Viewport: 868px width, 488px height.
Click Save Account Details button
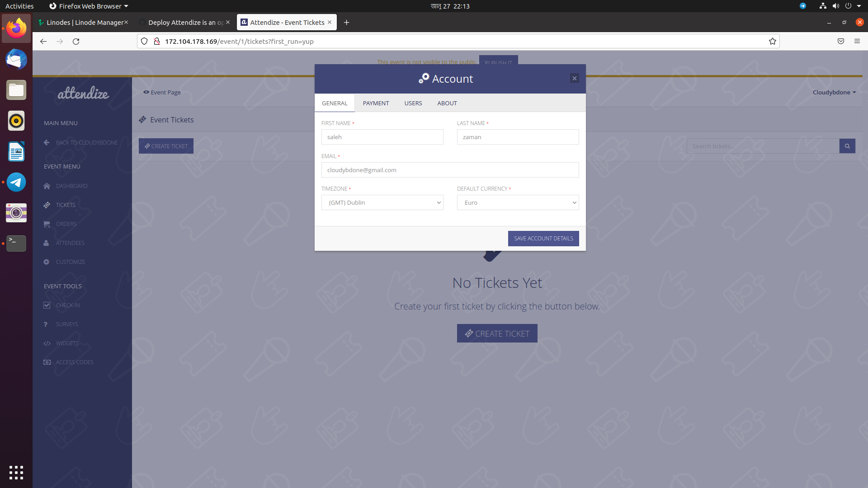[543, 239]
